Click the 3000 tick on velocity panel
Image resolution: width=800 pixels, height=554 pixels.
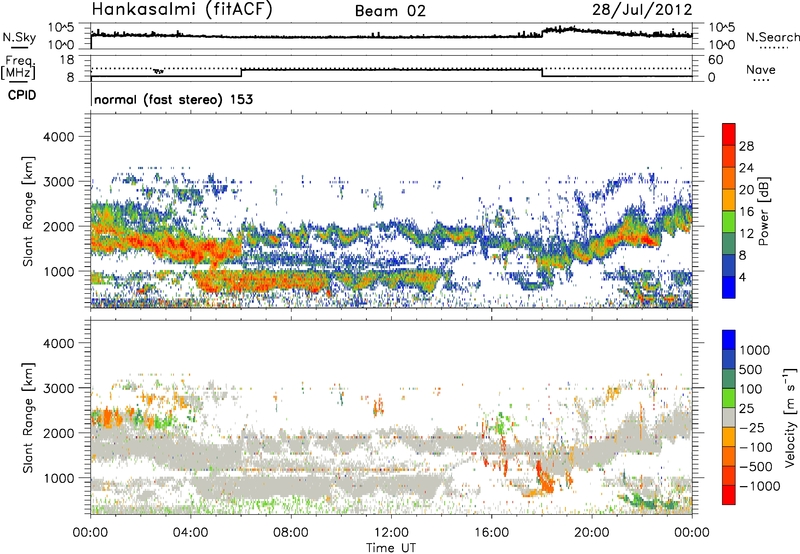59,388
